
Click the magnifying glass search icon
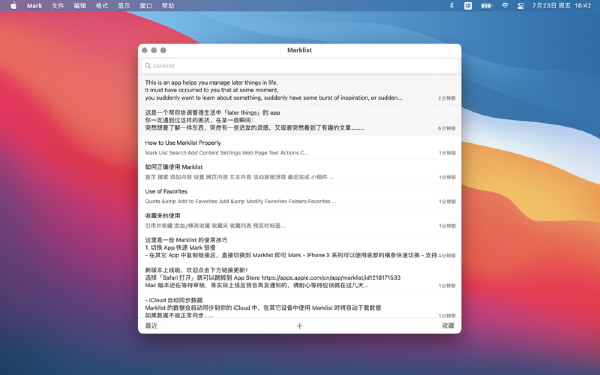148,66
